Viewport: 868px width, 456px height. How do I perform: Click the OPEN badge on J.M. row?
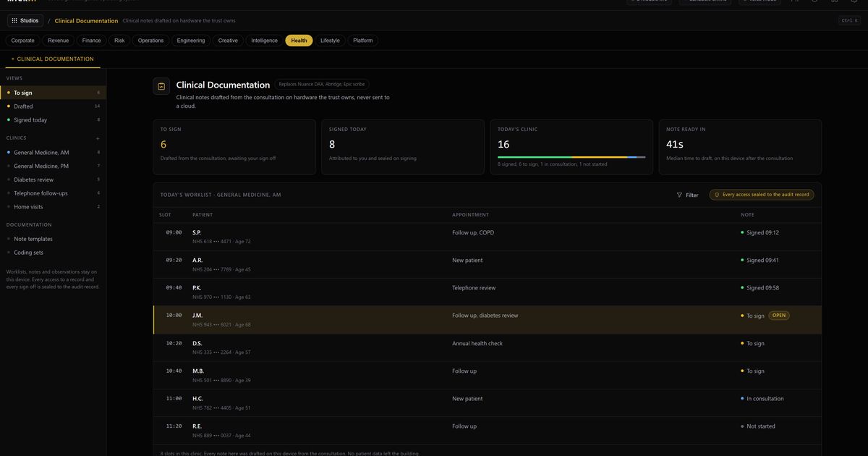[779, 316]
